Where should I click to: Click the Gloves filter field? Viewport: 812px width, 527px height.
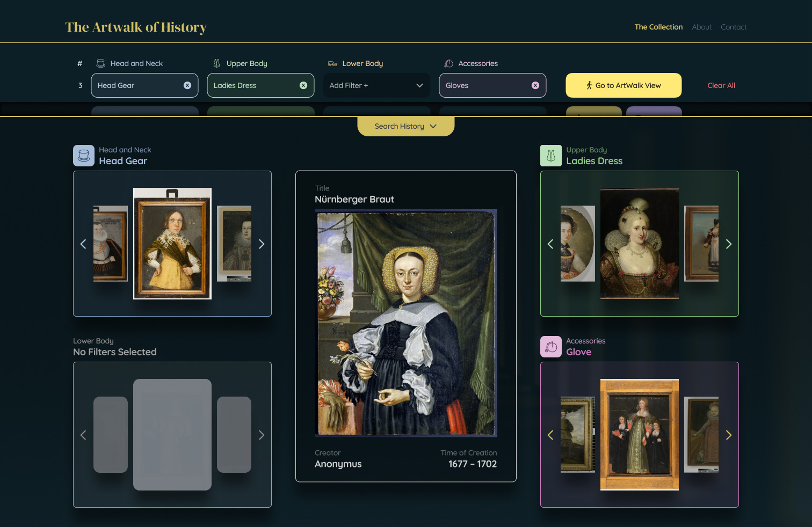(492, 85)
